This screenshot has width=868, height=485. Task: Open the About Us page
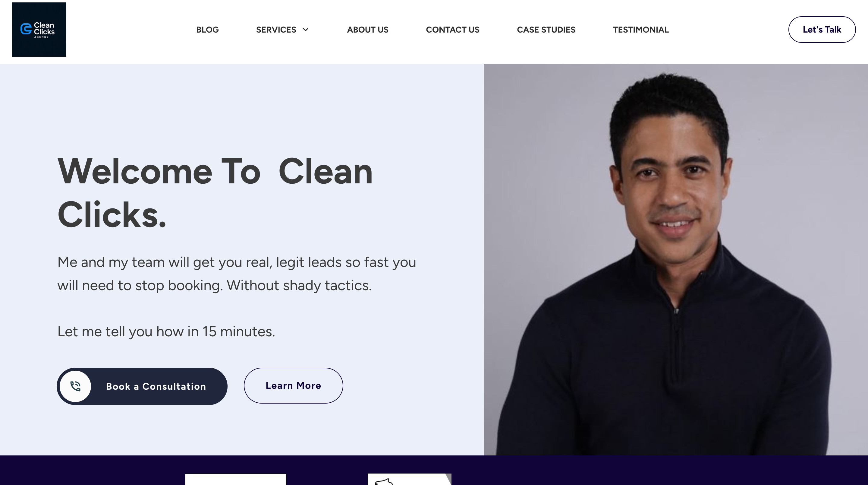(368, 30)
